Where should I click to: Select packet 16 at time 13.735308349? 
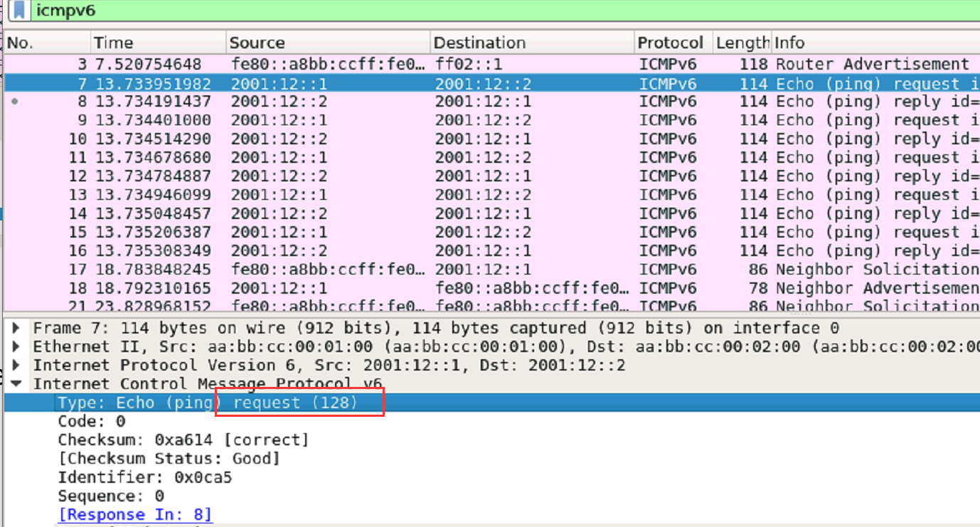[x=492, y=250]
